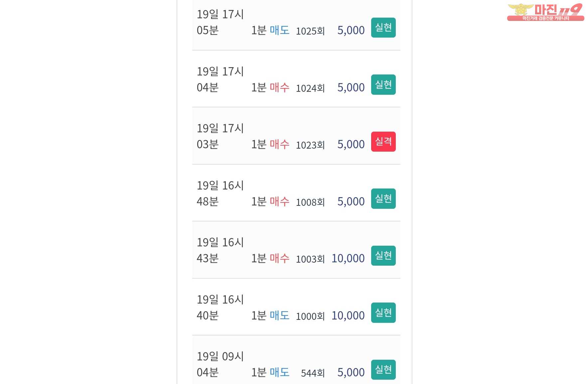Click the 1008회 round number
The width and height of the screenshot is (588, 384).
coord(310,202)
